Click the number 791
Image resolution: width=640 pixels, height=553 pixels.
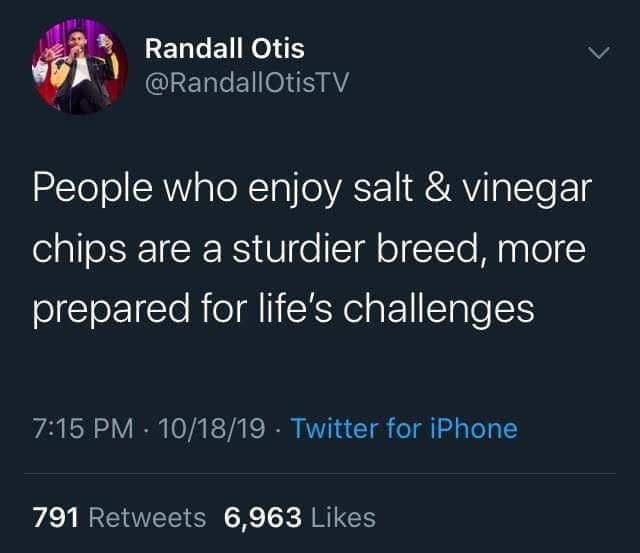coord(56,517)
